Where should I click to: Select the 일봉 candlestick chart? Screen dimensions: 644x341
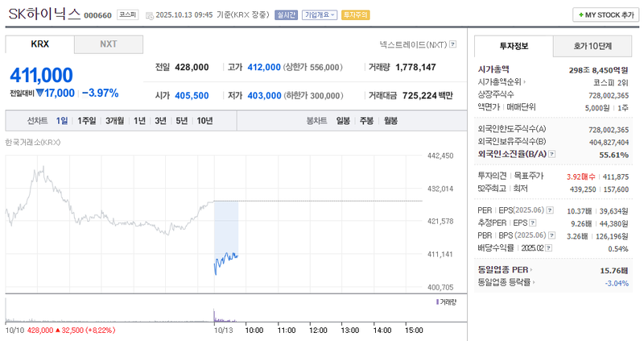point(342,121)
